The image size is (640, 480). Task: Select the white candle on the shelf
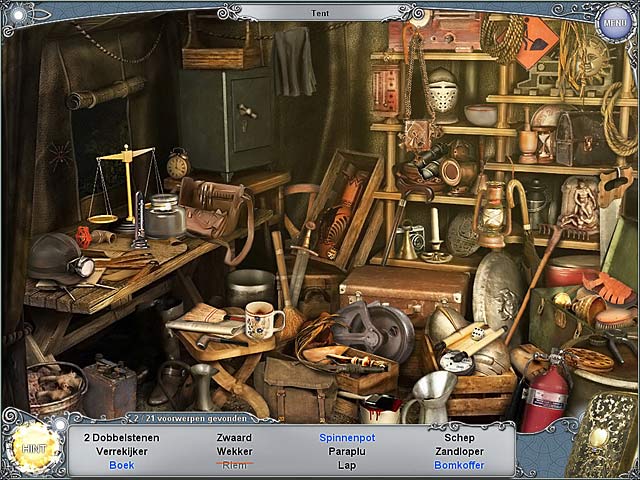pos(435,228)
